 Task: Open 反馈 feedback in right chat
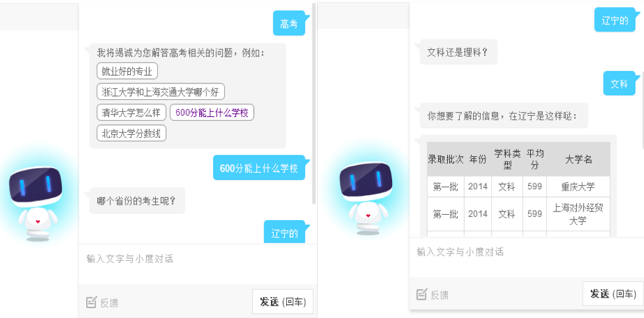click(439, 296)
